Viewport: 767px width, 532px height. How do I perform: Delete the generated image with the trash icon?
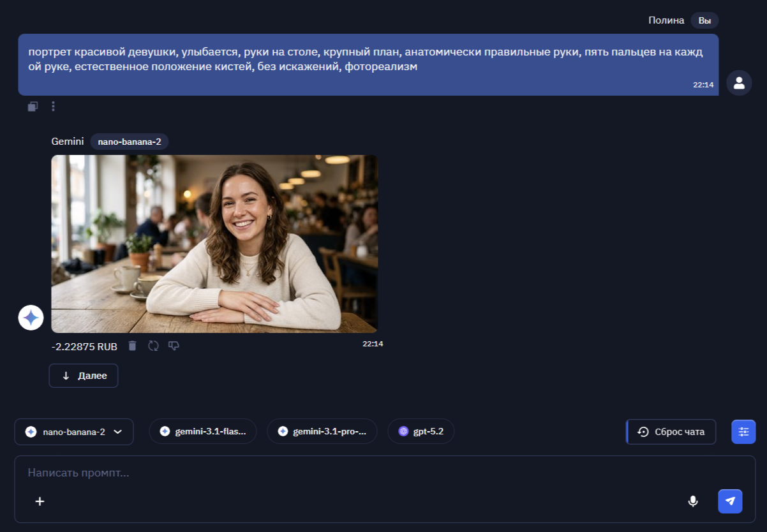(x=132, y=346)
